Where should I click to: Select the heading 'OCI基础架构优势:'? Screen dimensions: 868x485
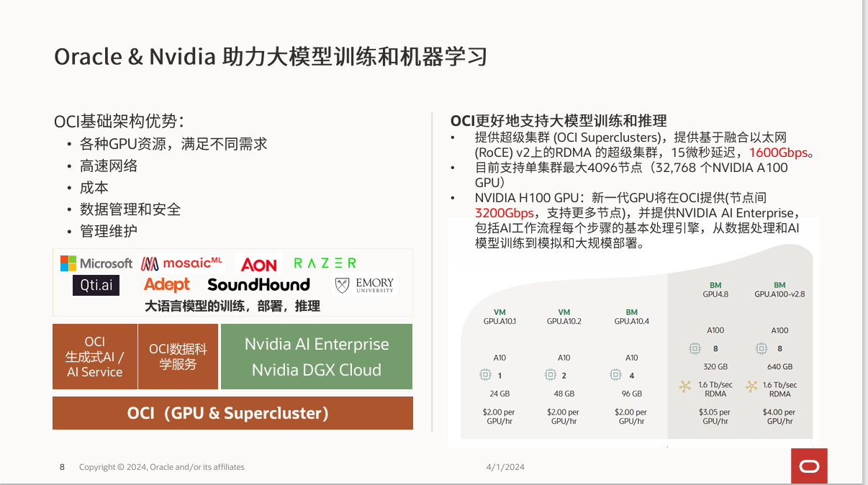[119, 121]
